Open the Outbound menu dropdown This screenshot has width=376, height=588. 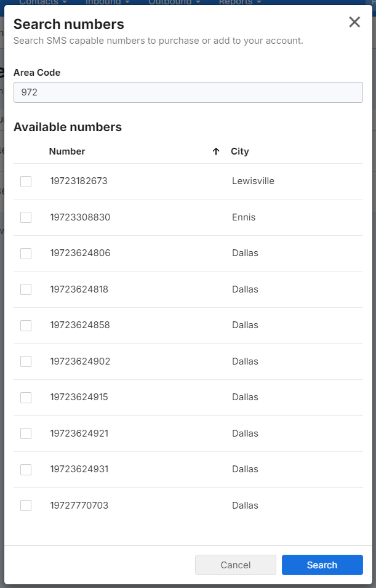click(174, 2)
